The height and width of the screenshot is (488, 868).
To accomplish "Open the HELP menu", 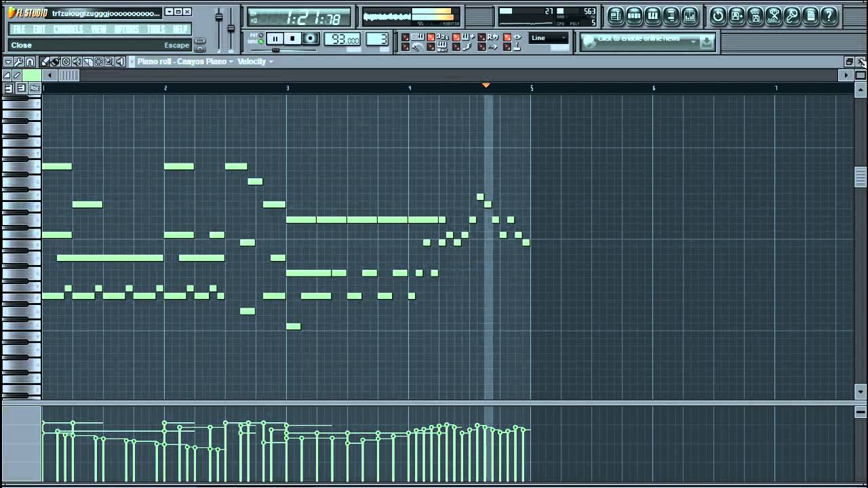I will [x=180, y=29].
